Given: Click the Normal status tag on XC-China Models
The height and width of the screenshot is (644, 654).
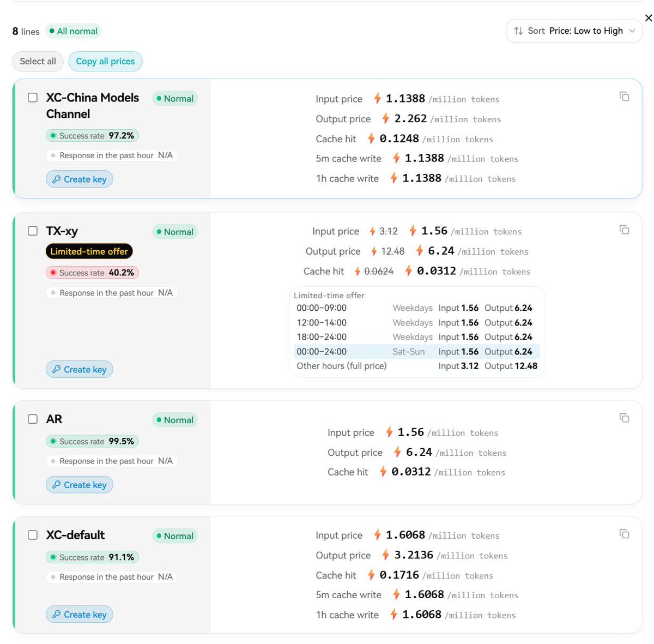Looking at the screenshot, I should (x=175, y=99).
